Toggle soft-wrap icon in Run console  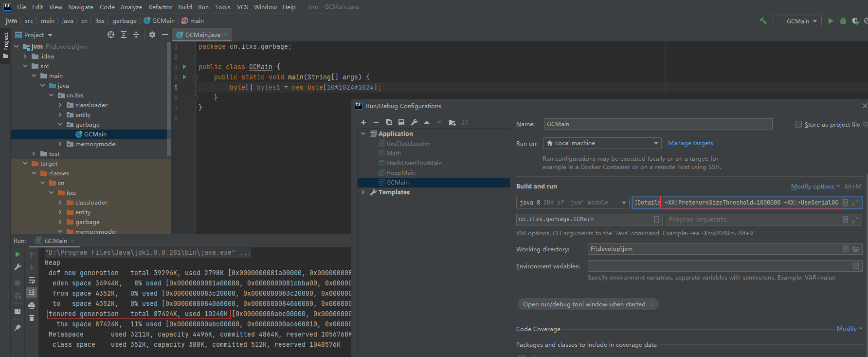(32, 280)
